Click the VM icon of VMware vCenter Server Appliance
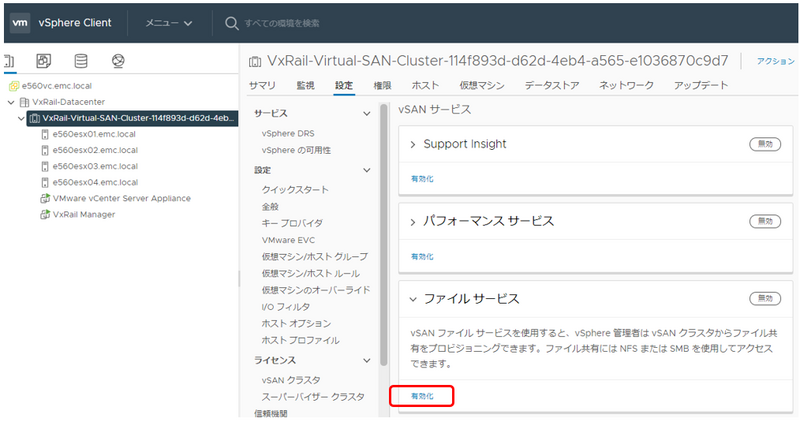Image resolution: width=800 pixels, height=422 pixels. point(45,198)
